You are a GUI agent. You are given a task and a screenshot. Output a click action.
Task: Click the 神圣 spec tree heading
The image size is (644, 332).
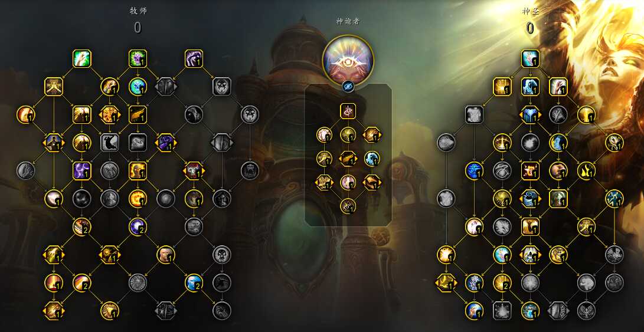[531, 11]
